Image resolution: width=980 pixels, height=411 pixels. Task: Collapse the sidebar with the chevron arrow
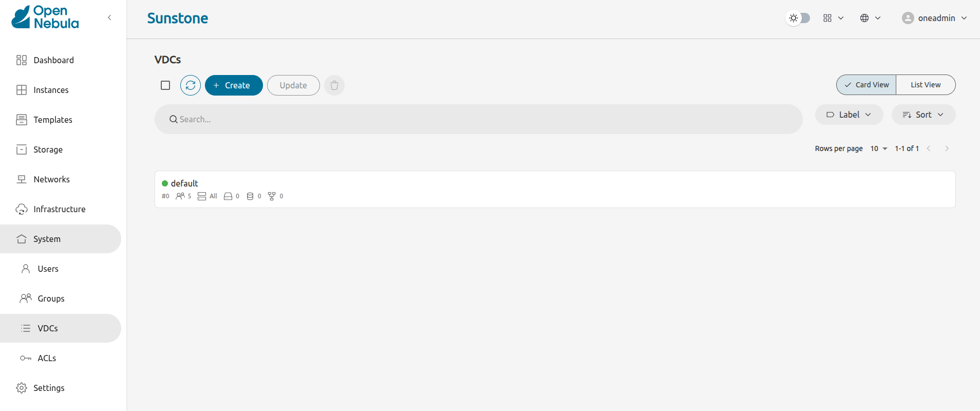click(109, 17)
